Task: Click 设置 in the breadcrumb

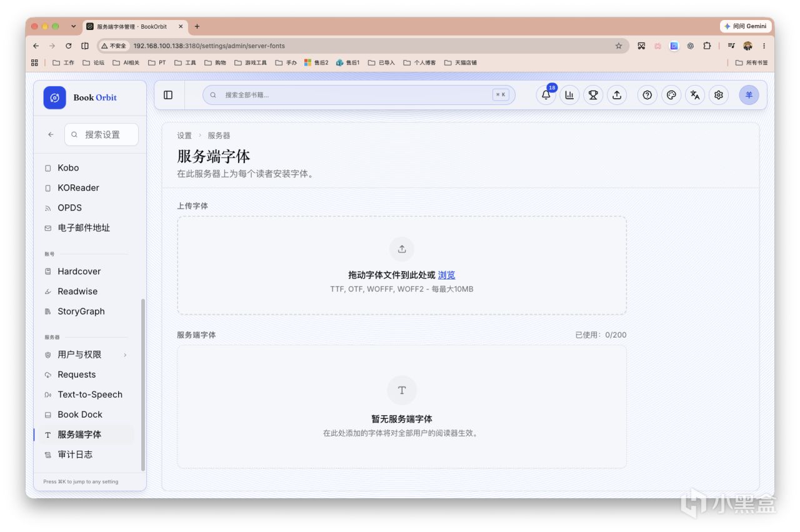Action: (x=184, y=136)
